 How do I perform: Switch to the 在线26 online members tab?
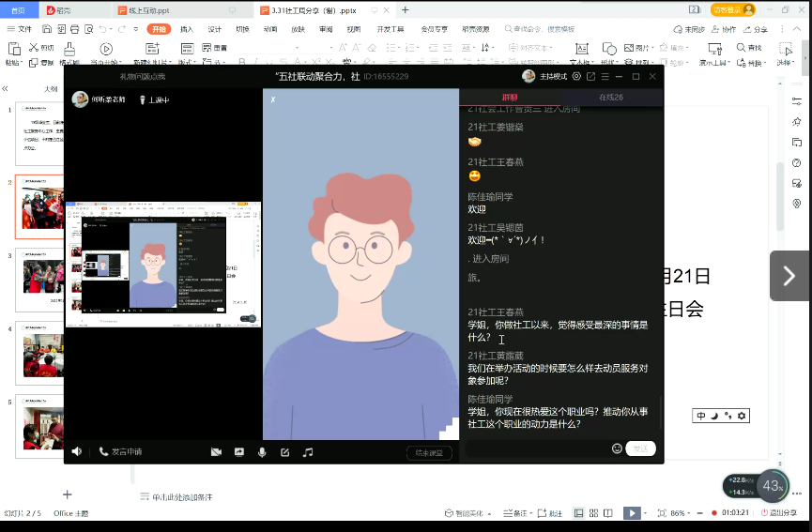point(610,98)
